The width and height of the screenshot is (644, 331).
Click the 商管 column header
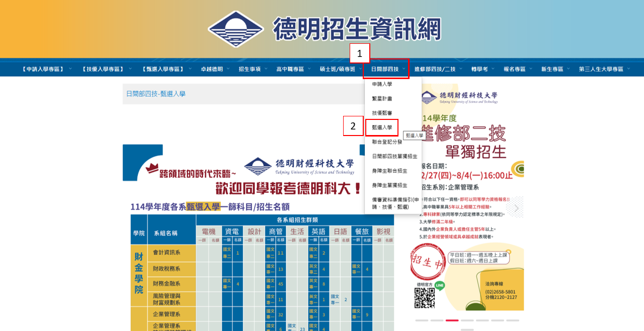(276, 231)
